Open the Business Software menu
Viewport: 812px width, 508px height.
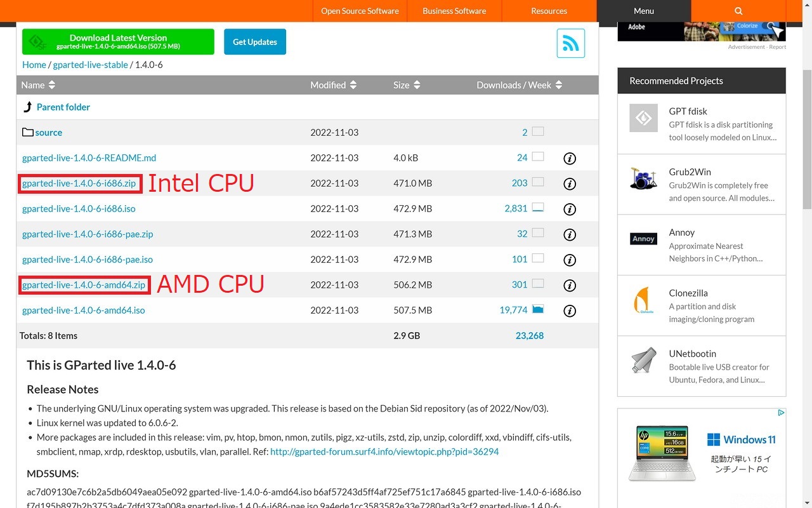454,11
